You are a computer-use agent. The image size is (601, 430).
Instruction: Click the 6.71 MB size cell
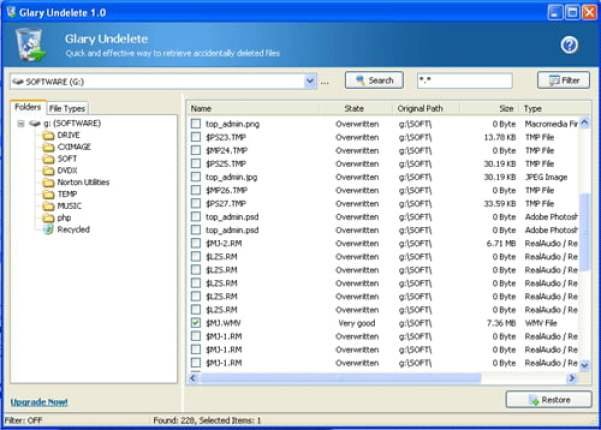(501, 243)
